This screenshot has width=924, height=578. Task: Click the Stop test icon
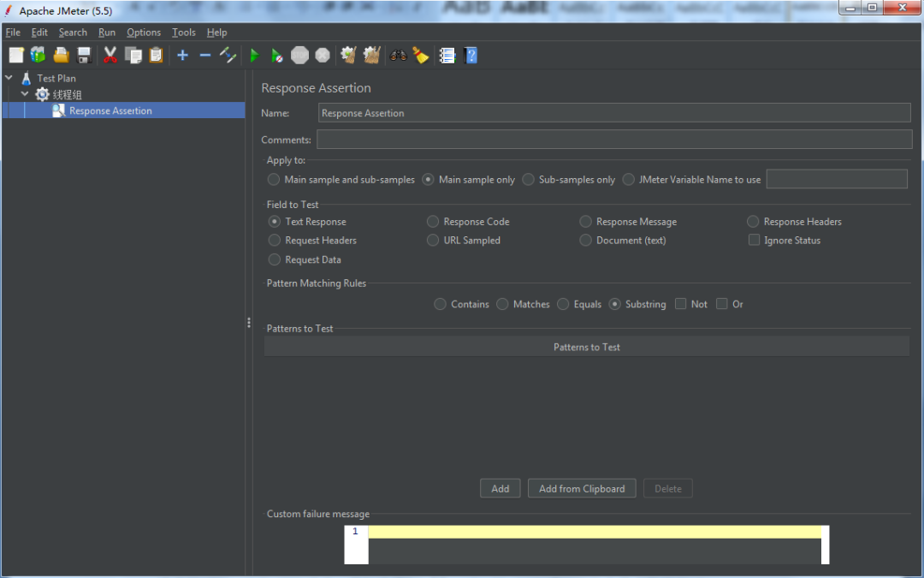coord(300,56)
